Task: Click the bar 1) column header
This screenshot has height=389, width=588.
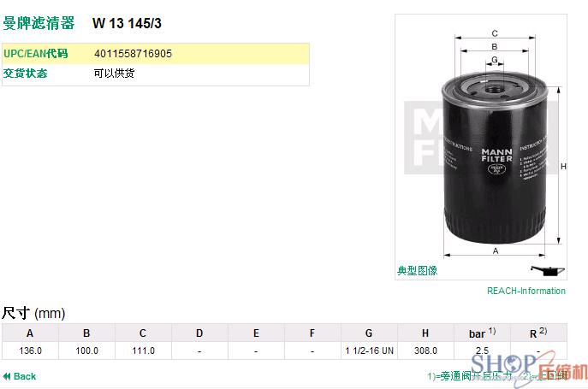Action: [482, 333]
